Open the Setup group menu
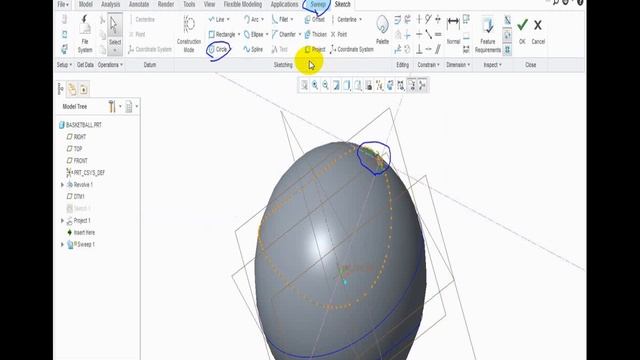The width and height of the screenshot is (640, 360). [x=64, y=65]
